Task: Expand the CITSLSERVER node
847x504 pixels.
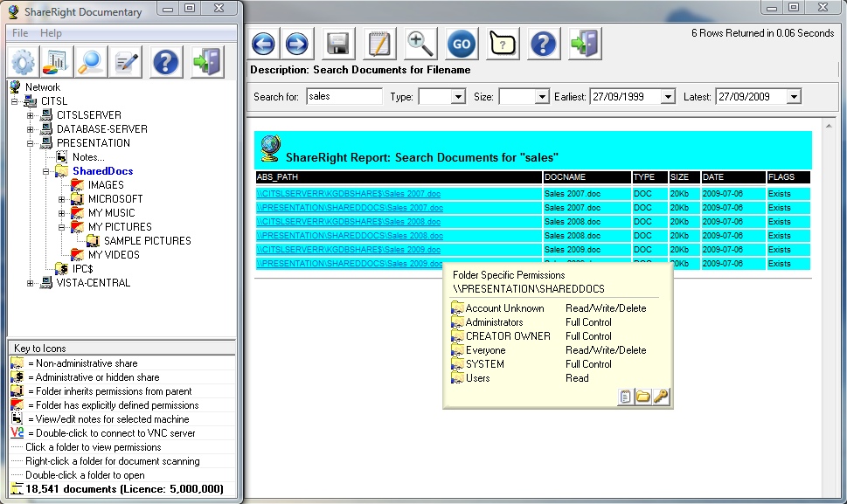Action: tap(31, 115)
